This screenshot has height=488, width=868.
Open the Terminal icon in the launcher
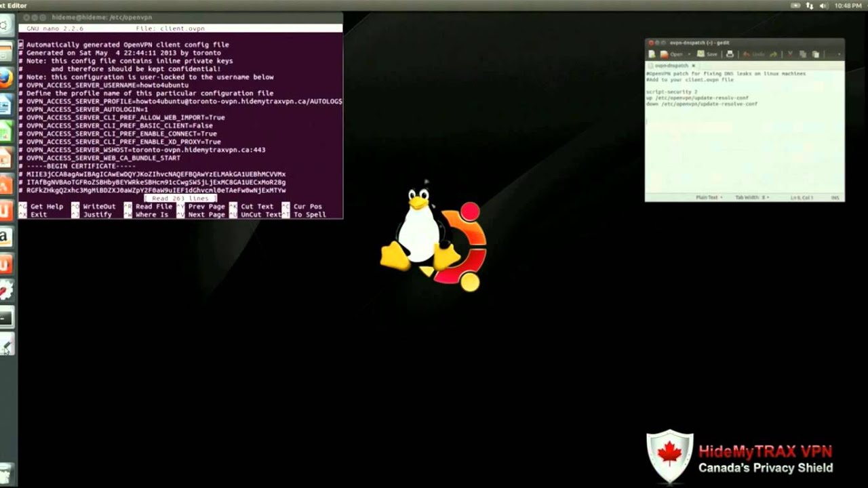5,317
